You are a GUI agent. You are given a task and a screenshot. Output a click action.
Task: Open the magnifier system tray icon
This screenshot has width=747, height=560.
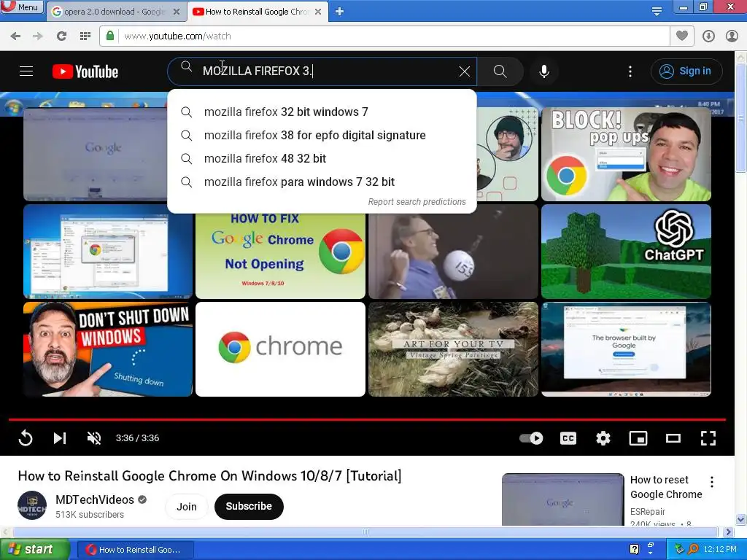tap(693, 549)
